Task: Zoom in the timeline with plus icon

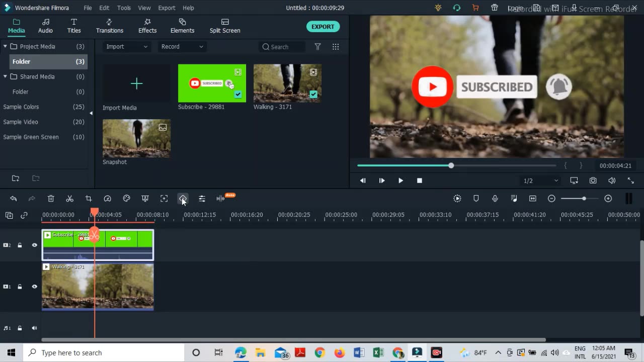Action: [608, 199]
